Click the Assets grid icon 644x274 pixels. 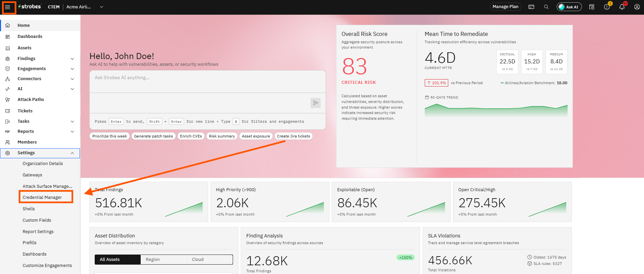point(8,48)
